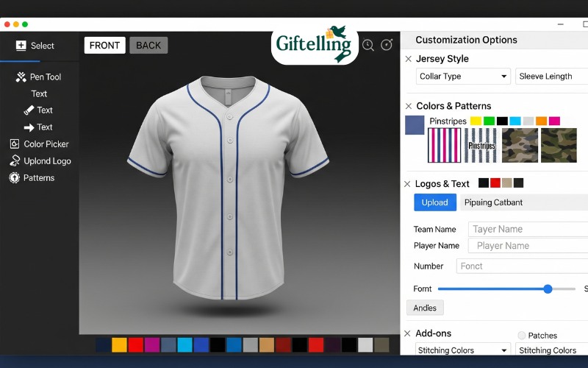
Task: Click the eraser-style Text tool icon
Action: [x=29, y=110]
